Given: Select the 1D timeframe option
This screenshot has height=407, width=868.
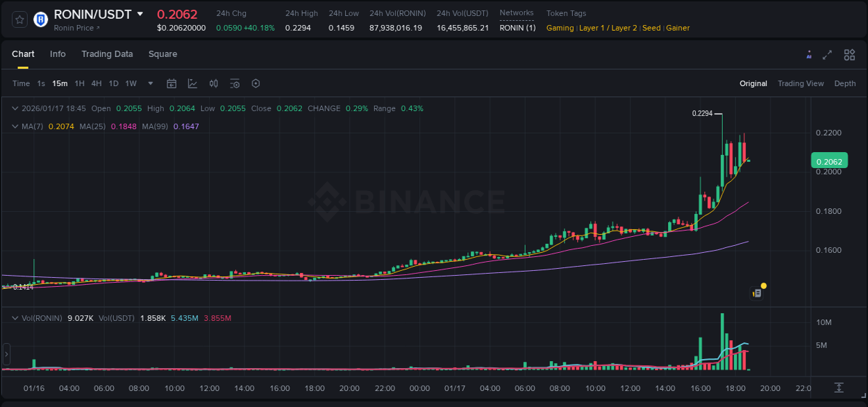Looking at the screenshot, I should coord(114,83).
